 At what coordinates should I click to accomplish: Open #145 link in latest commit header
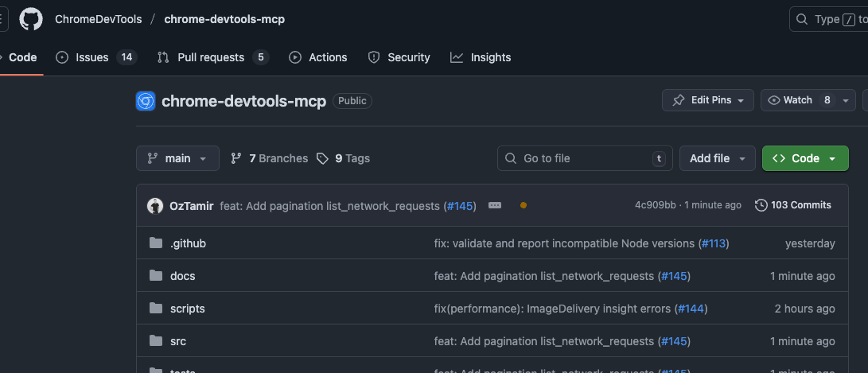(460, 206)
